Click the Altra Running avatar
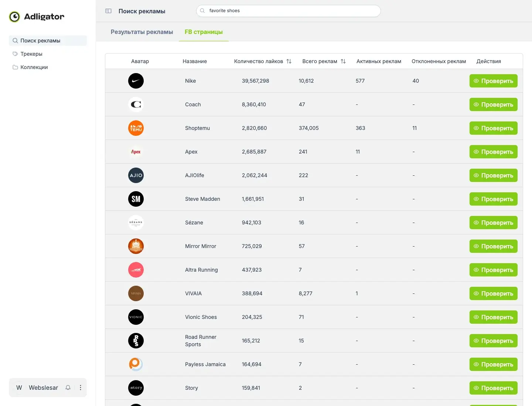The image size is (532, 406). coord(136,270)
